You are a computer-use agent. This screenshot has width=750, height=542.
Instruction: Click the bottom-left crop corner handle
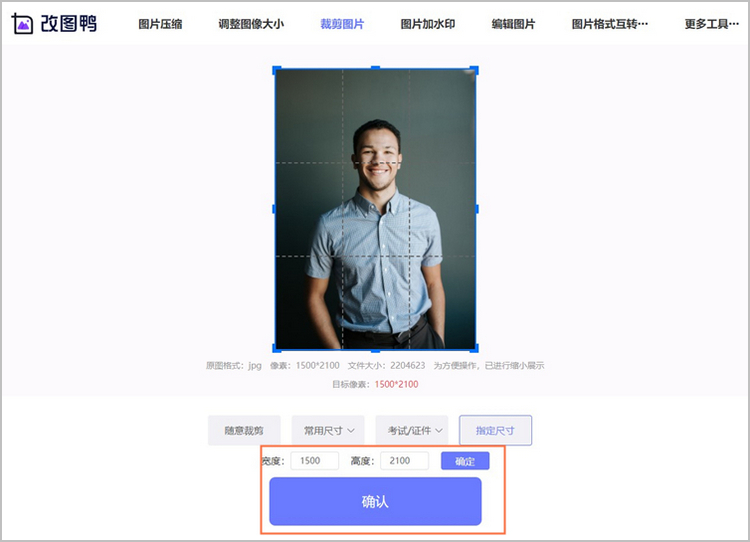(276, 348)
